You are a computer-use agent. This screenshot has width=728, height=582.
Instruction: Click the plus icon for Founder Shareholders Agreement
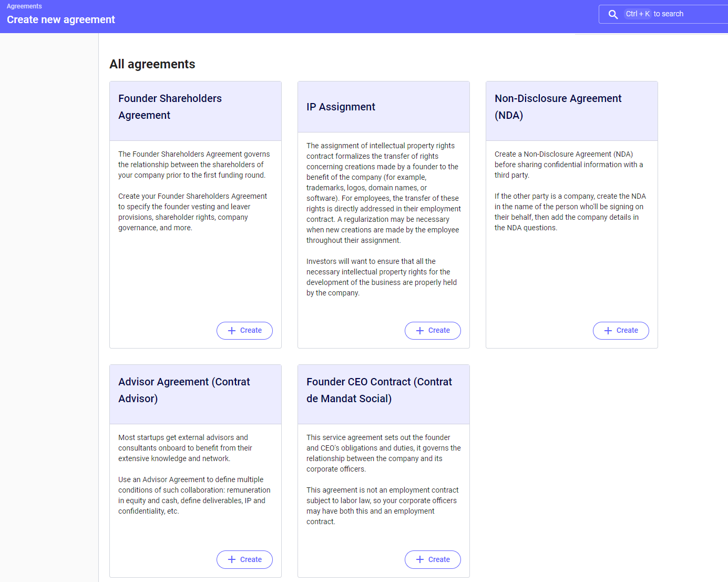[x=232, y=331]
